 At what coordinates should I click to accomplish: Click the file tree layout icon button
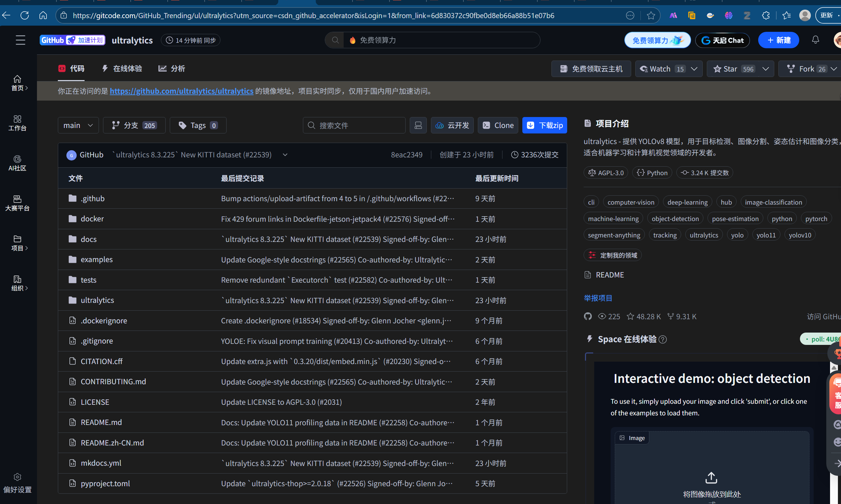coord(418,125)
